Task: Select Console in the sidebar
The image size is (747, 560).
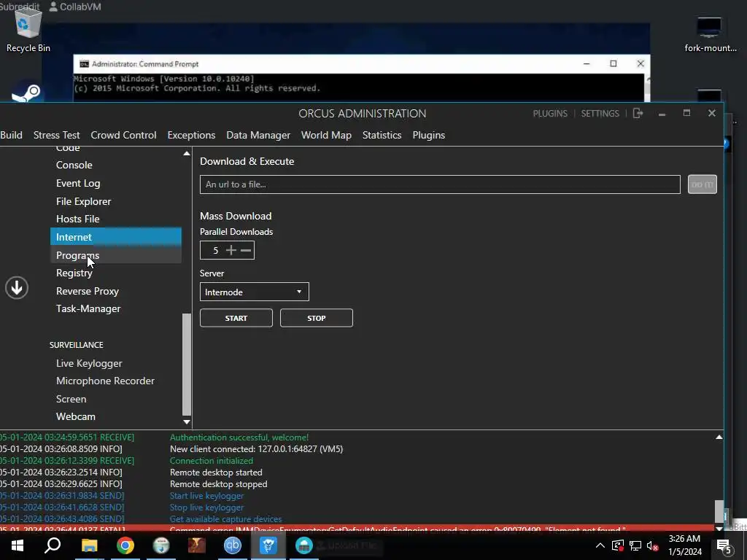Action: pyautogui.click(x=116, y=166)
